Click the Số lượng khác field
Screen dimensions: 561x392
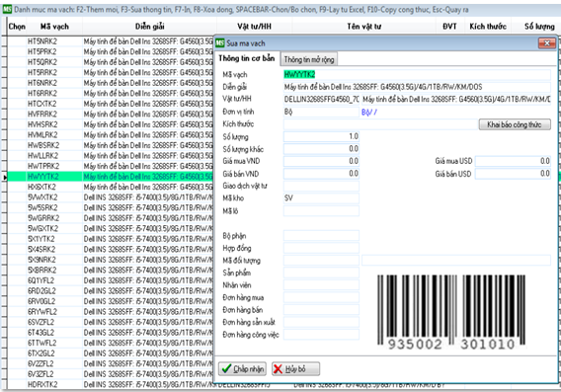coord(321,149)
